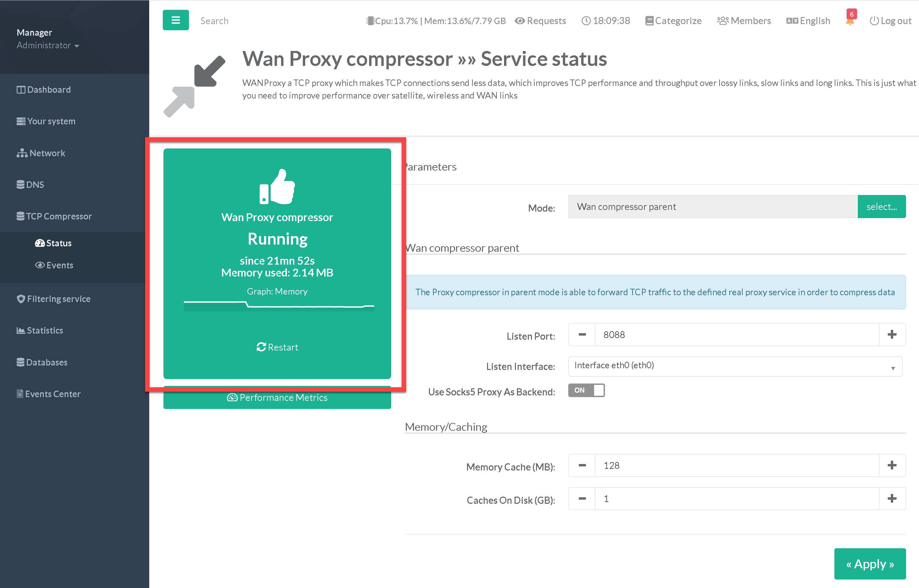Open Categorize in top bar
Screen dimensions: 919x588
(673, 21)
